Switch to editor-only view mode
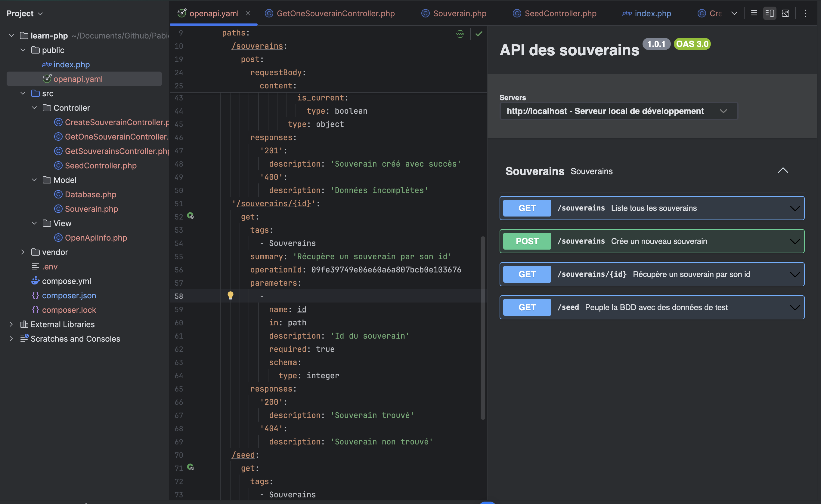Viewport: 821px width, 504px height. point(754,13)
